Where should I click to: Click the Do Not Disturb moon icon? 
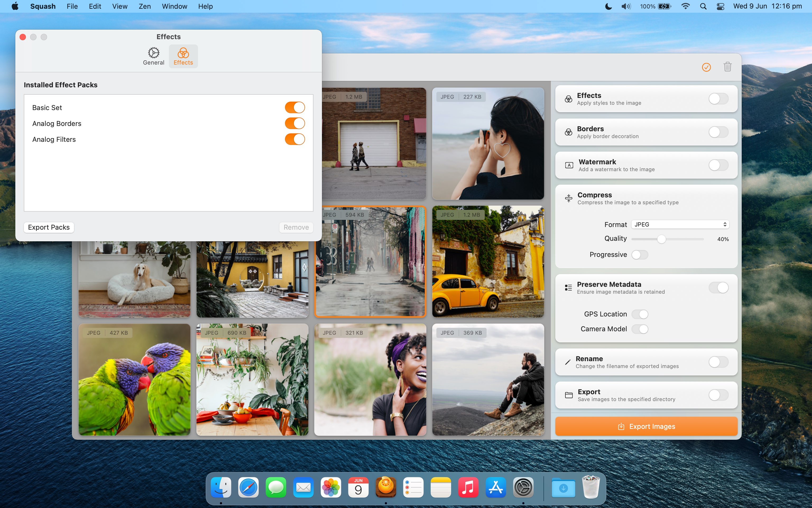click(608, 6)
